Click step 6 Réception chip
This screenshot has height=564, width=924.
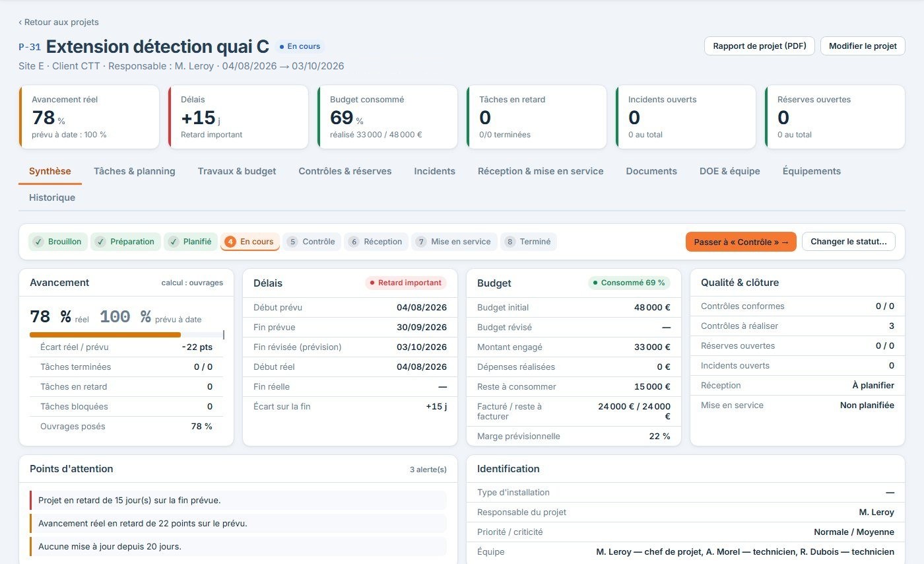click(376, 242)
